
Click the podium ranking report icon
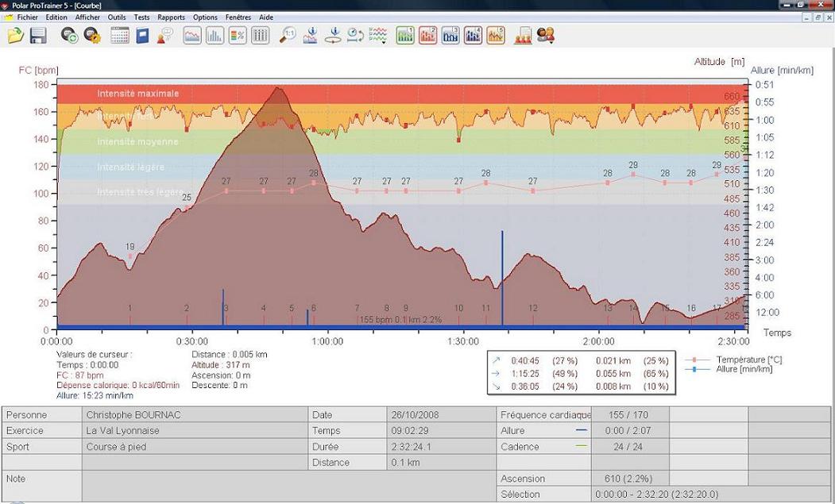coord(523,36)
